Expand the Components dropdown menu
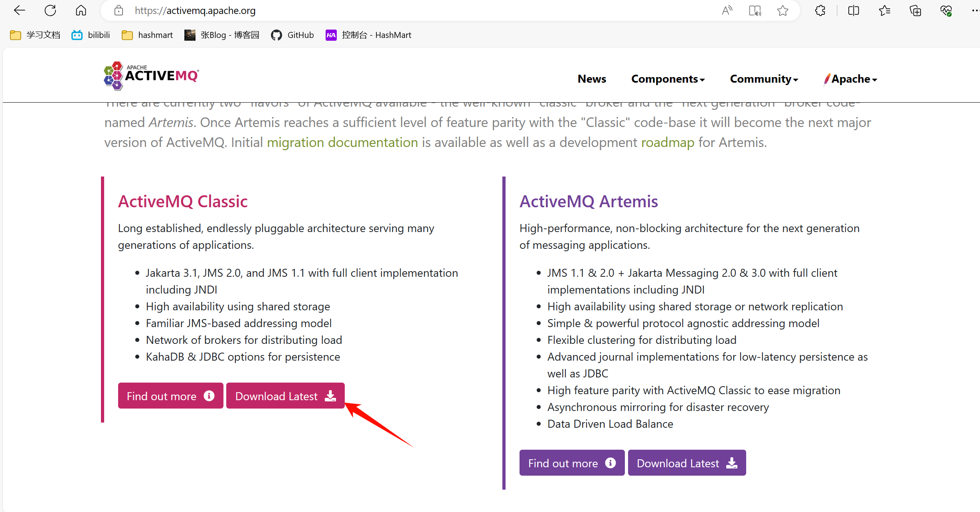Image resolution: width=980 pixels, height=512 pixels. tap(668, 79)
